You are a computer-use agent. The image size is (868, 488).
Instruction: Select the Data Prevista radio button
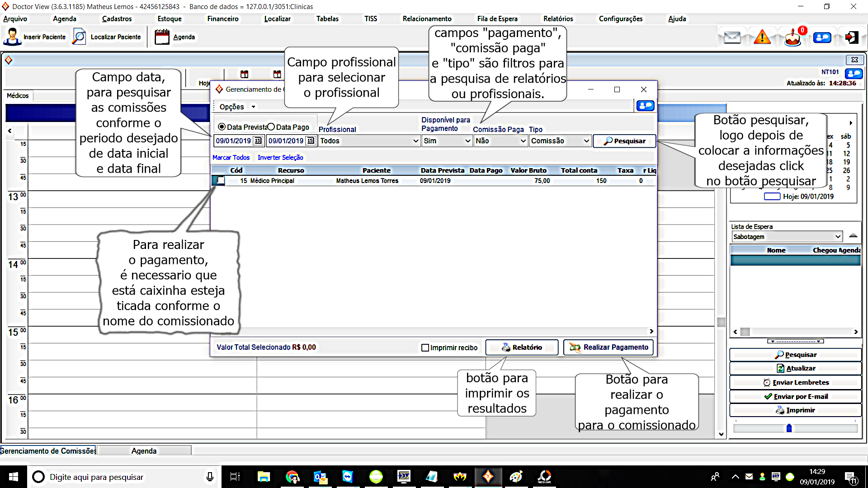(x=222, y=127)
